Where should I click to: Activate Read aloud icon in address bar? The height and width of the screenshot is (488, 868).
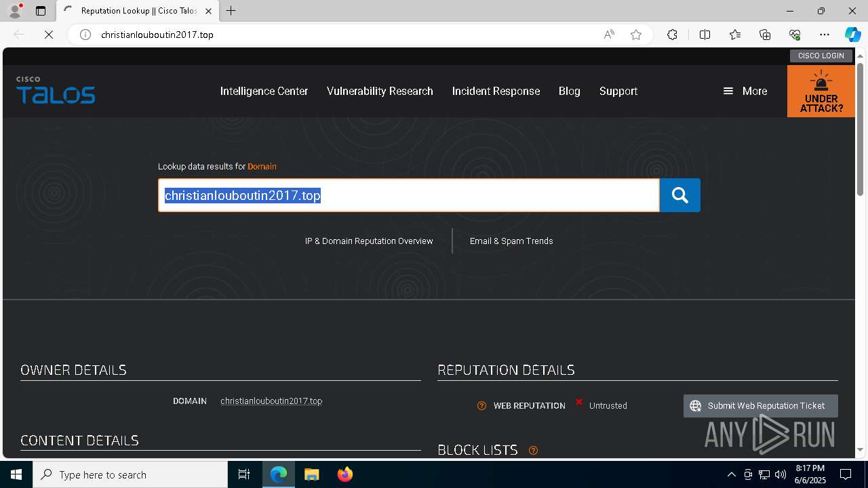tap(609, 35)
